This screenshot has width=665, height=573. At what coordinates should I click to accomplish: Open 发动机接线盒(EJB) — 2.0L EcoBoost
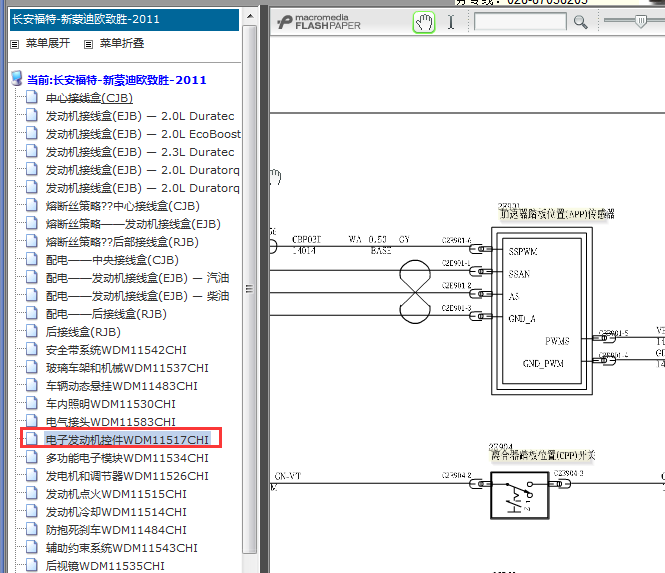point(143,134)
